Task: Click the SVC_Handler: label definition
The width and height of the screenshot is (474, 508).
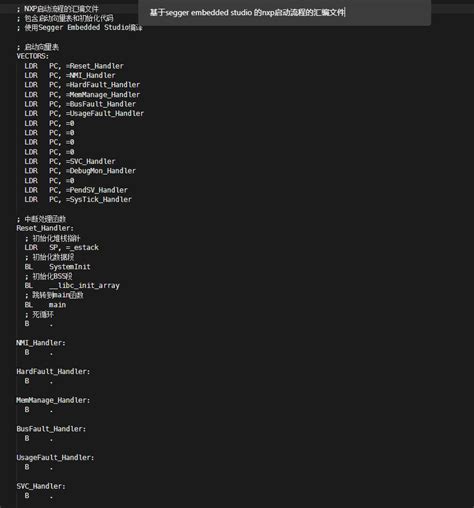Action: click(41, 486)
